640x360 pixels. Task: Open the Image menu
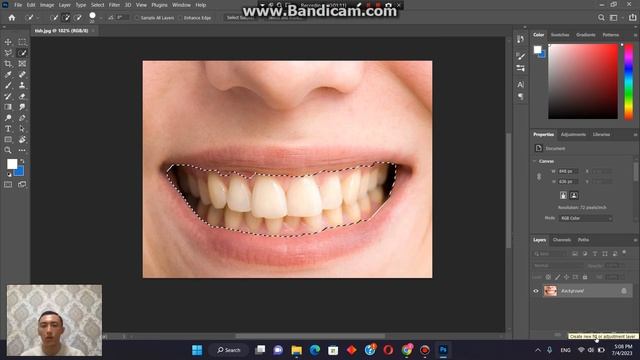click(47, 5)
